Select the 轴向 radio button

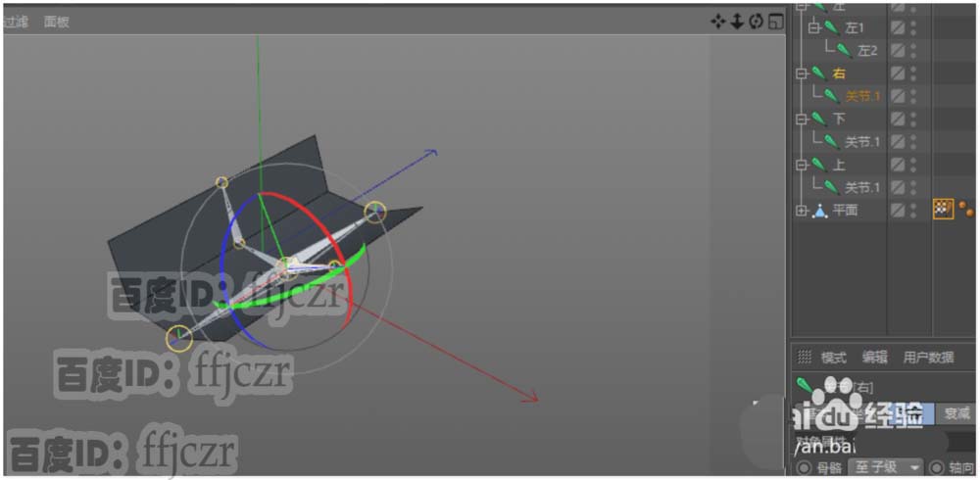[x=936, y=467]
